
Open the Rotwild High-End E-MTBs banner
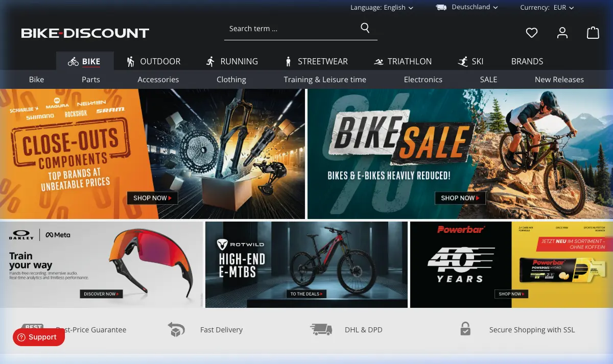click(306, 264)
